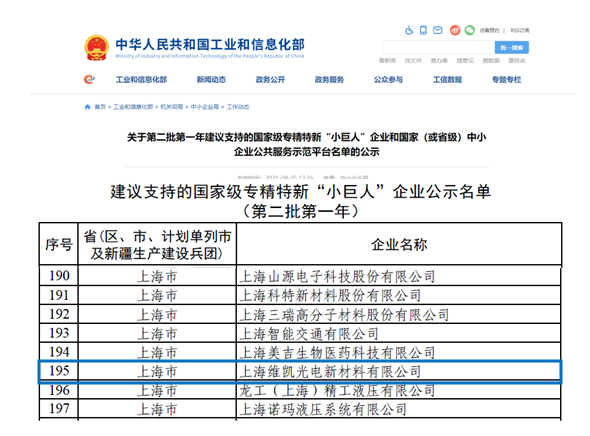Click the province column header 省(区、市、计划单列市
The width and height of the screenshot is (590, 436).
[x=157, y=245]
